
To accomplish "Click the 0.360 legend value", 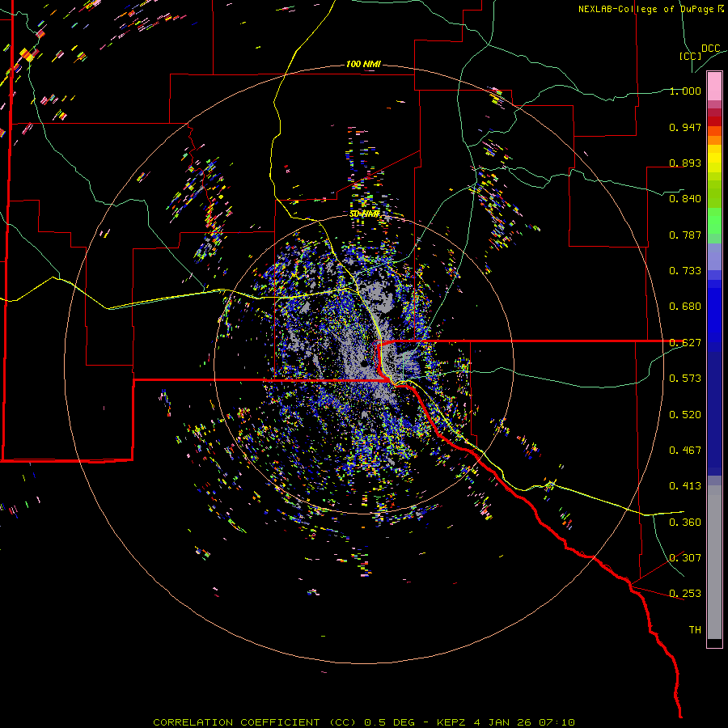I will [x=685, y=523].
